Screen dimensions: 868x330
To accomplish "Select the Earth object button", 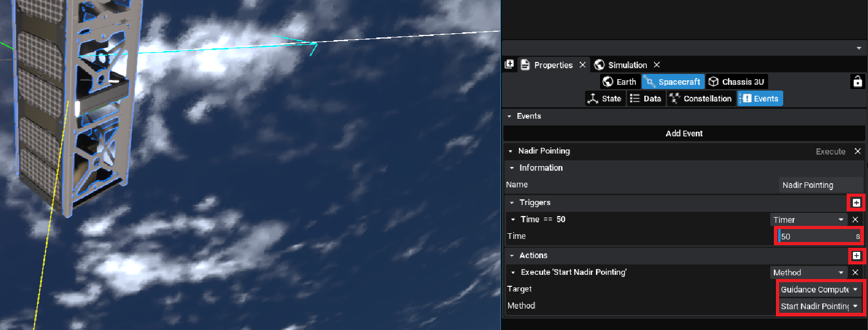I will coord(620,82).
